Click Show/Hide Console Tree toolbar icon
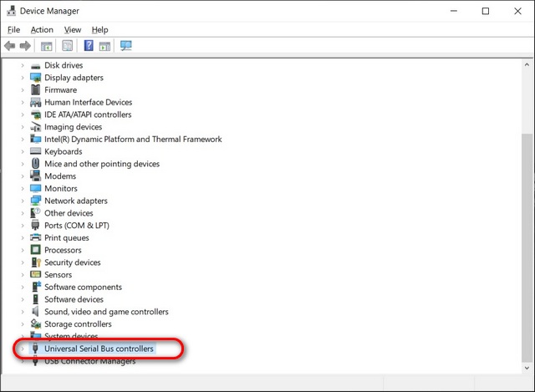Image resolution: width=535 pixels, height=392 pixels. 47,46
